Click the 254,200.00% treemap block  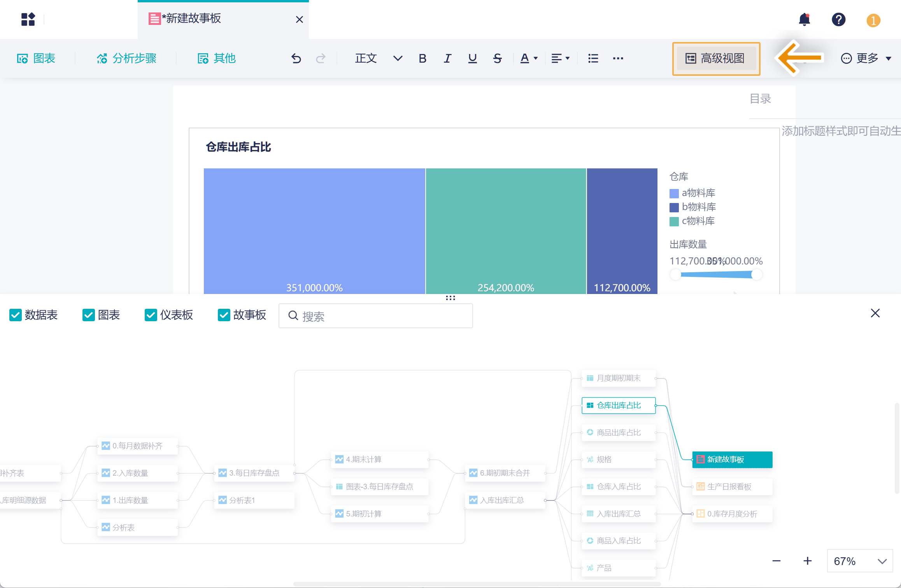tap(506, 231)
